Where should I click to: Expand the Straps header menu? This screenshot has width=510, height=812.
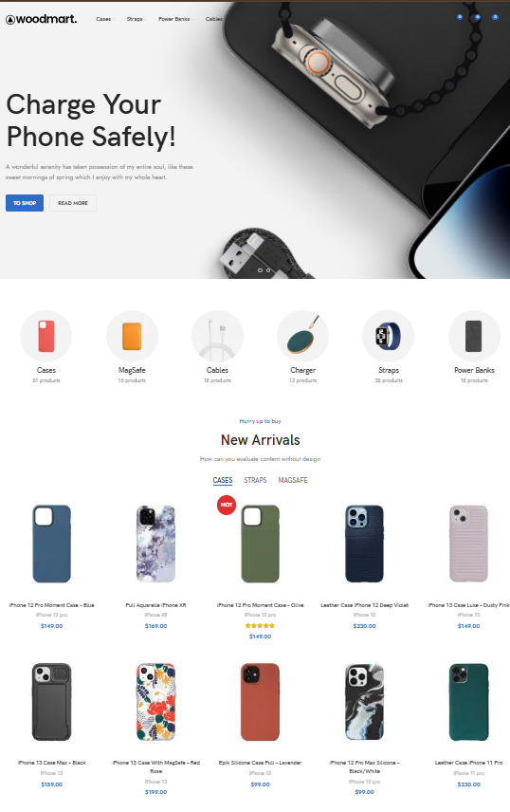[136, 19]
